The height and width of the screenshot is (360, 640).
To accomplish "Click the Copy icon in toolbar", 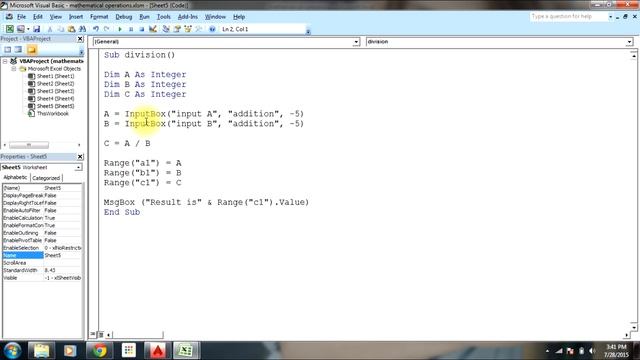I will coord(60,29).
